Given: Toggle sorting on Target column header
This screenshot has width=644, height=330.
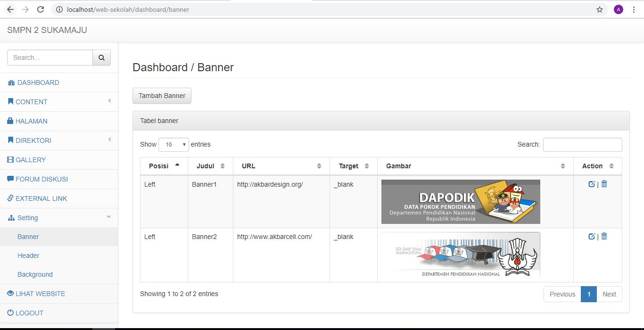Looking at the screenshot, I should tap(353, 166).
